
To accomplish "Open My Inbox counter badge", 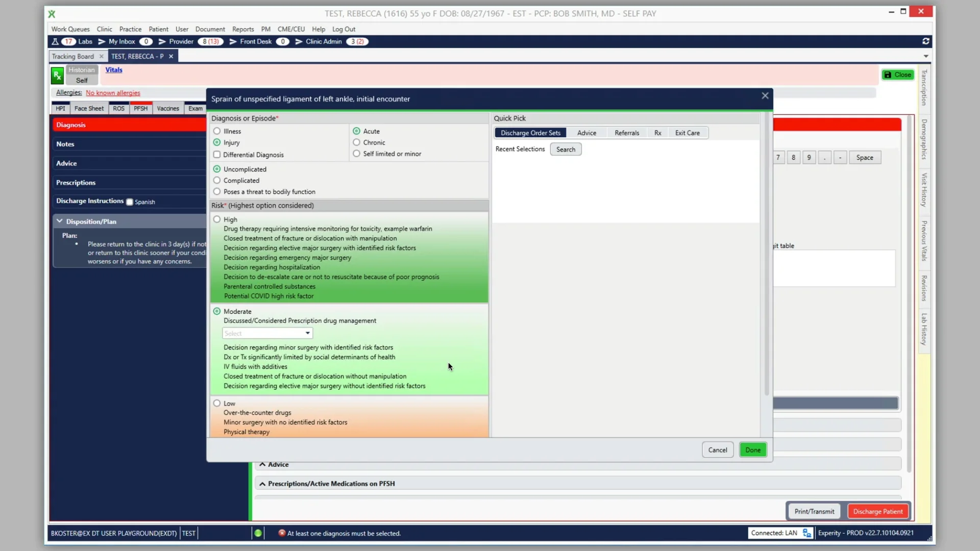I will (x=146, y=41).
